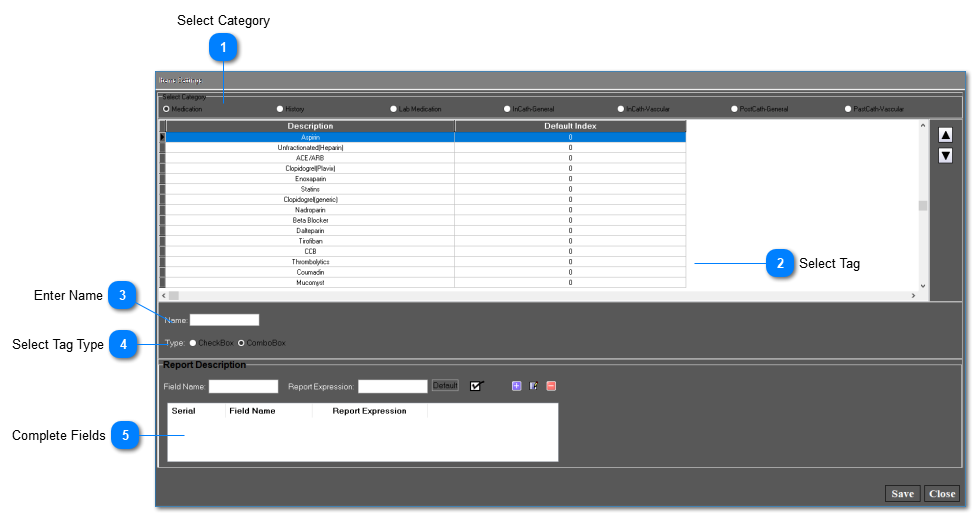Select the Clopidogrel(Plavix) row
The width and height of the screenshot is (975, 516).
[x=310, y=168]
